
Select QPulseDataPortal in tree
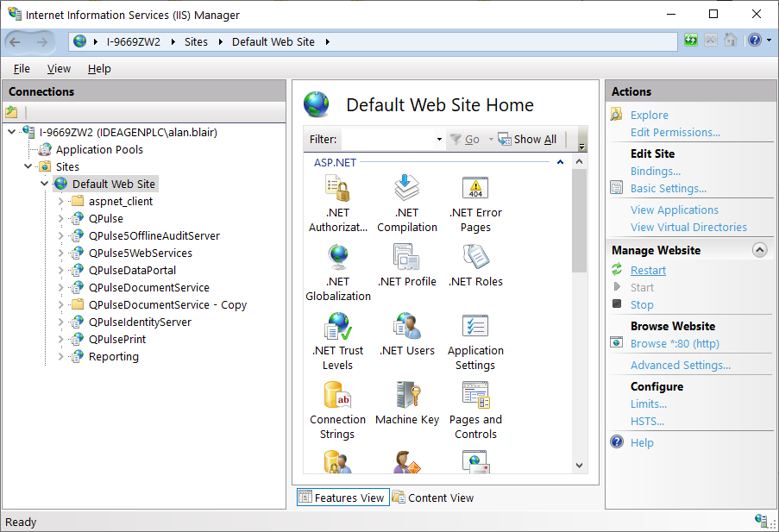click(x=132, y=270)
